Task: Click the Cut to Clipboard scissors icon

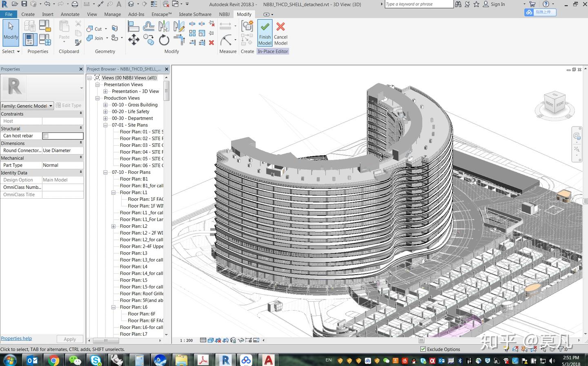Action: [78, 24]
